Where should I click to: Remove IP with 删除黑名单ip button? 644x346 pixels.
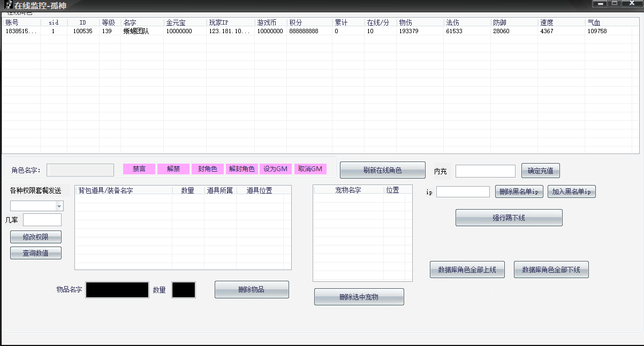[x=519, y=192]
